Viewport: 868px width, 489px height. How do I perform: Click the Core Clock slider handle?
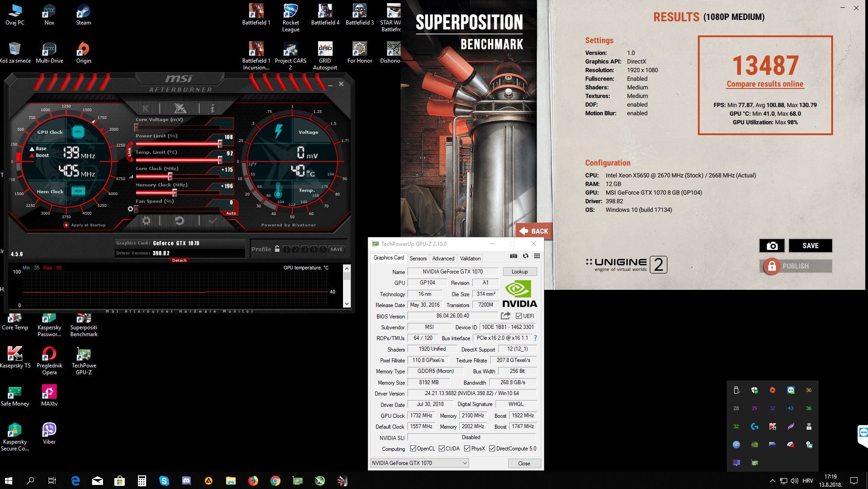click(x=170, y=176)
